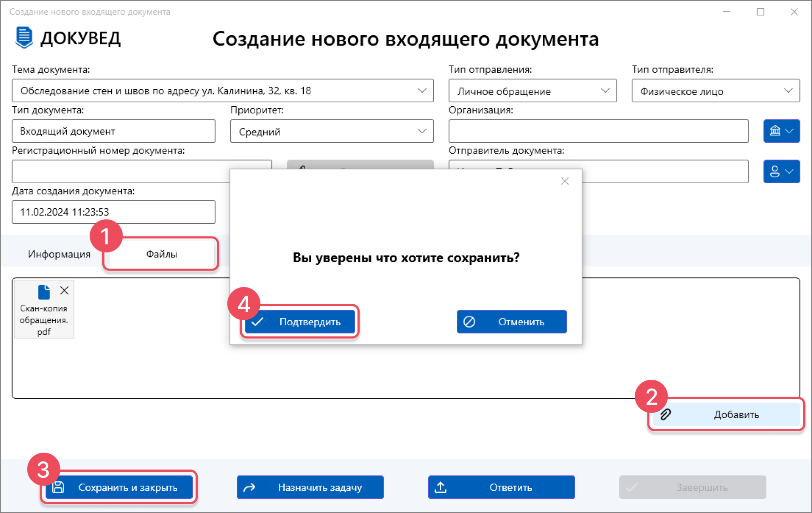This screenshot has width=812, height=513.
Task: Confirm saving with Подтвердить
Action: pyautogui.click(x=300, y=321)
